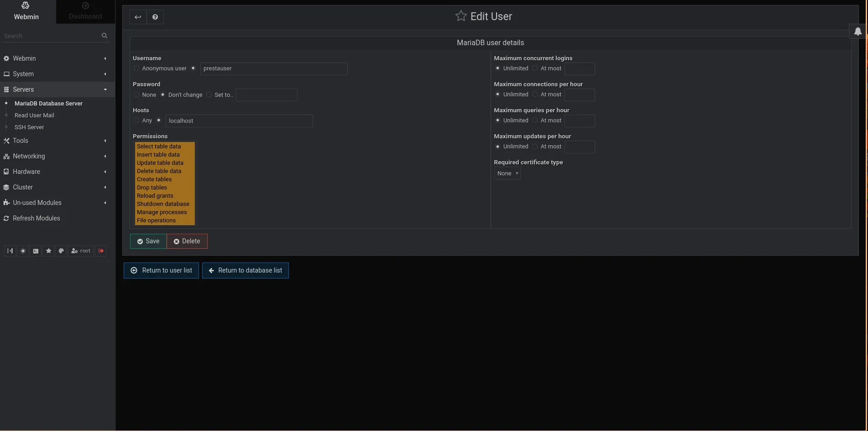The image size is (868, 431).
Task: Star the Edit User page as favorite
Action: click(x=461, y=16)
